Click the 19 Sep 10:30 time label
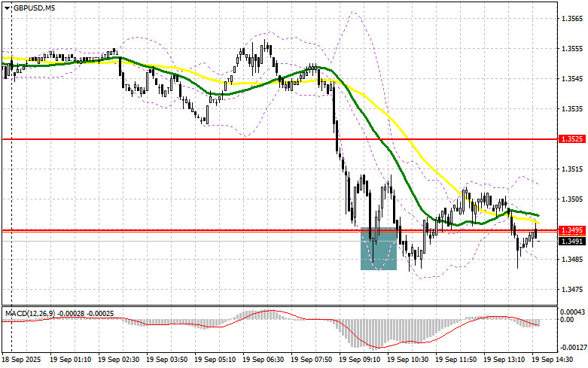The height and width of the screenshot is (368, 588). pos(407,360)
